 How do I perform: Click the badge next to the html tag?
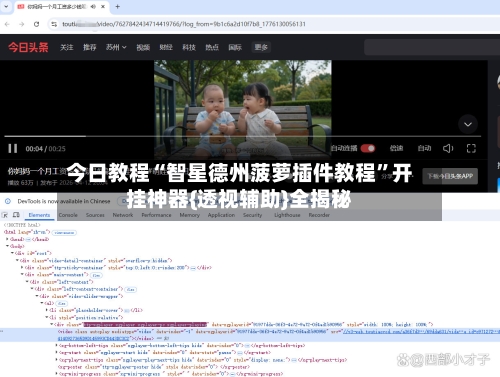point(65,232)
